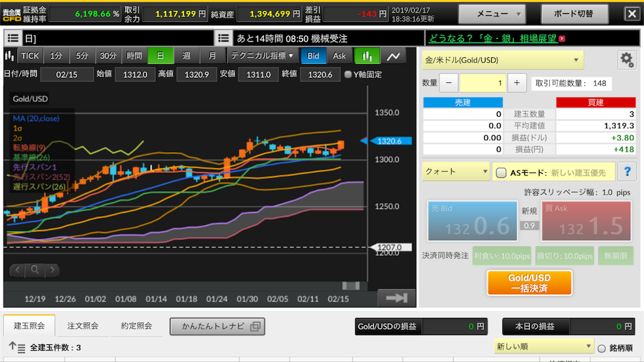
Task: Open the news ticker list menu icon
Action: coord(223,38)
